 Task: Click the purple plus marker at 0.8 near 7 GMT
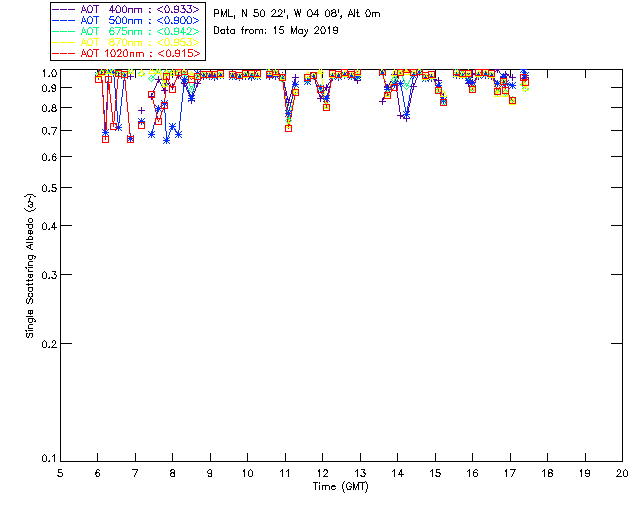coord(142,110)
